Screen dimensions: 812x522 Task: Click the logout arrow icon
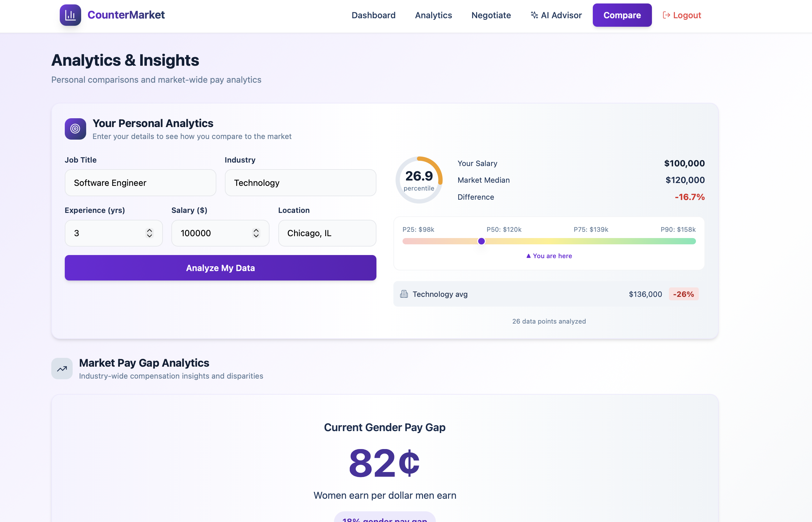tap(666, 15)
